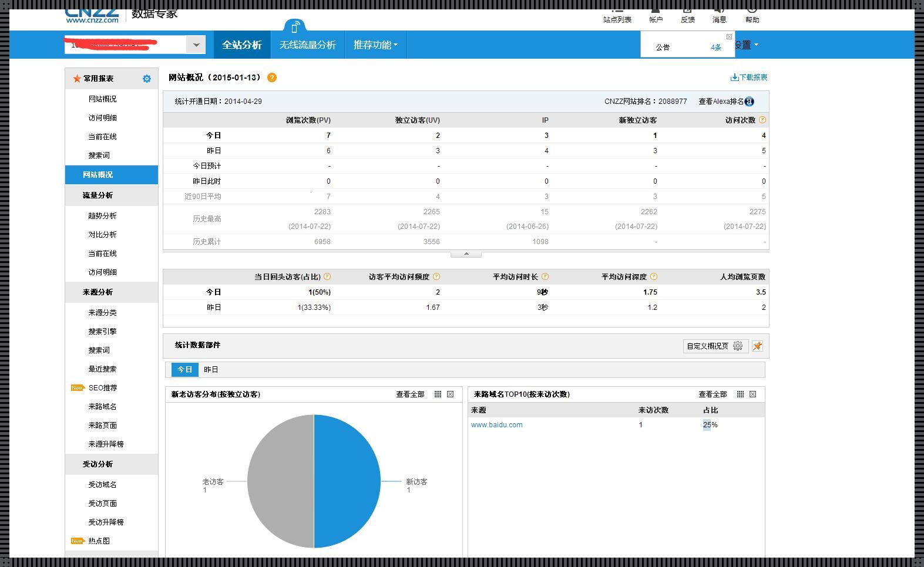
Task: Collapse the 受访分析 sidebar section
Action: point(112,464)
